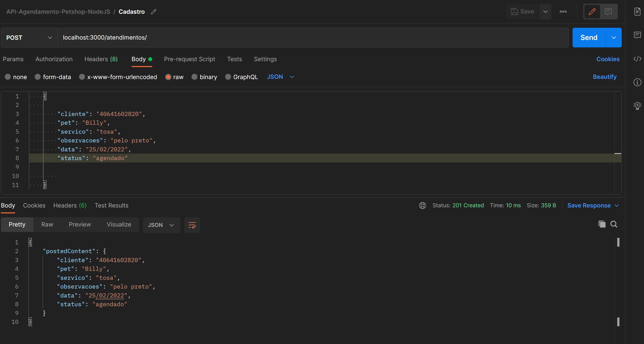Open the code snippet icon in the right sidebar
The height and width of the screenshot is (344, 644).
637,59
